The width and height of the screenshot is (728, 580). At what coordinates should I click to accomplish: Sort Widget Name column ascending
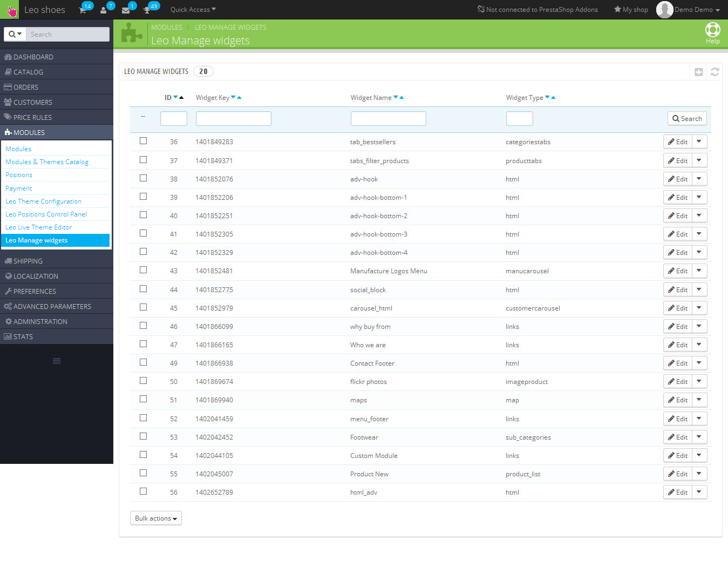click(x=402, y=97)
